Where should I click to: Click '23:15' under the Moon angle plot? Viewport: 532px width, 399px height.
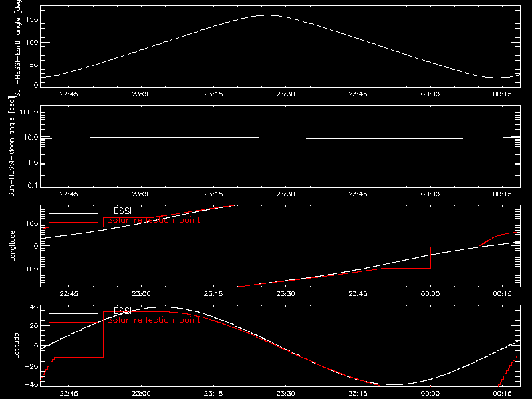[x=213, y=194]
